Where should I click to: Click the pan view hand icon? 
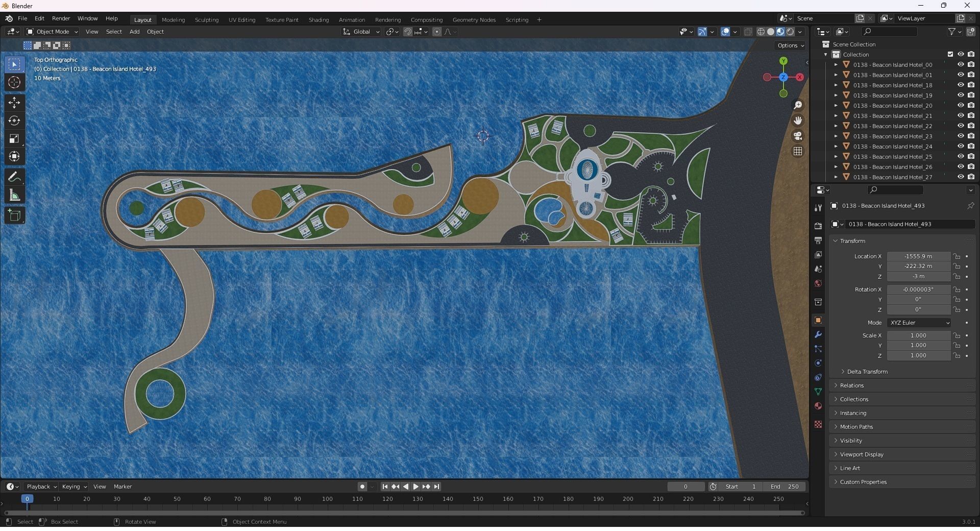click(x=798, y=120)
